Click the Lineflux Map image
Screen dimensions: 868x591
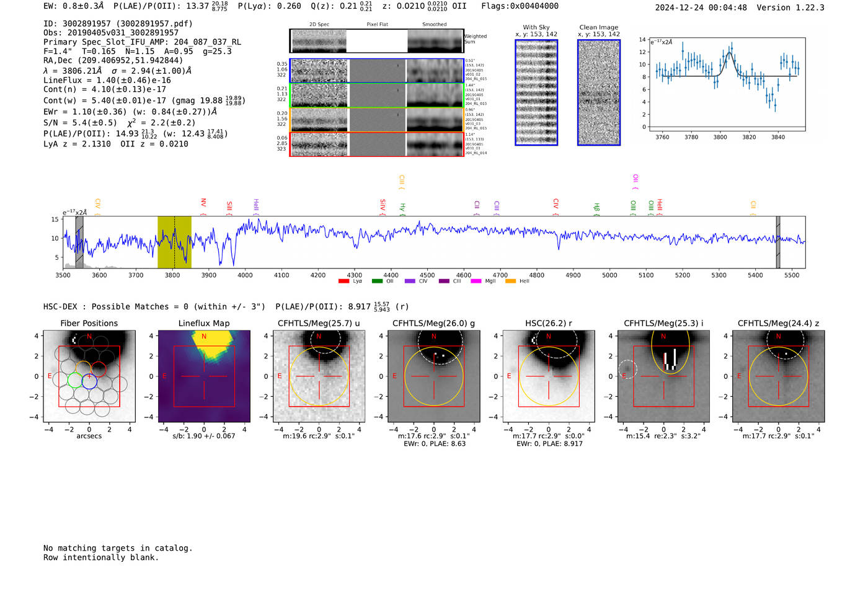[x=204, y=376]
